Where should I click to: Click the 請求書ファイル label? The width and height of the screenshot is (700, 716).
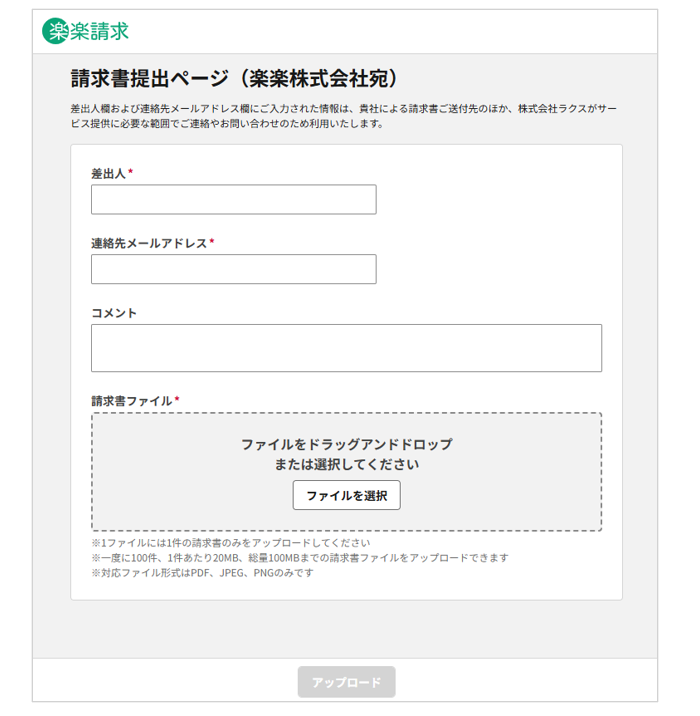tap(131, 401)
